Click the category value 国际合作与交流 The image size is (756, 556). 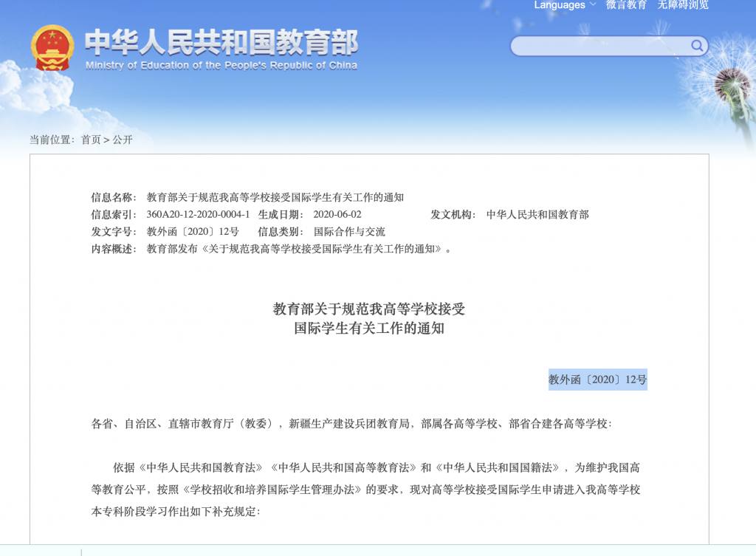click(x=349, y=232)
